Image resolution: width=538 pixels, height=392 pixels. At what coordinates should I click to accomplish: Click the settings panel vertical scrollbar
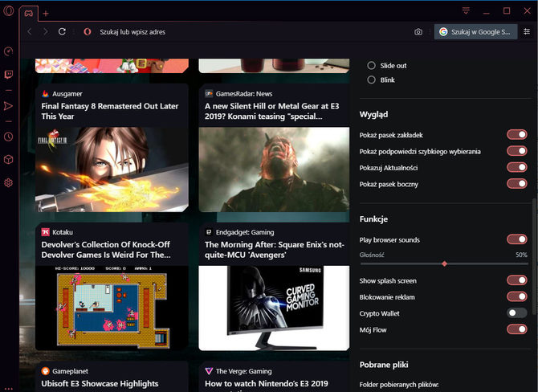click(535, 255)
